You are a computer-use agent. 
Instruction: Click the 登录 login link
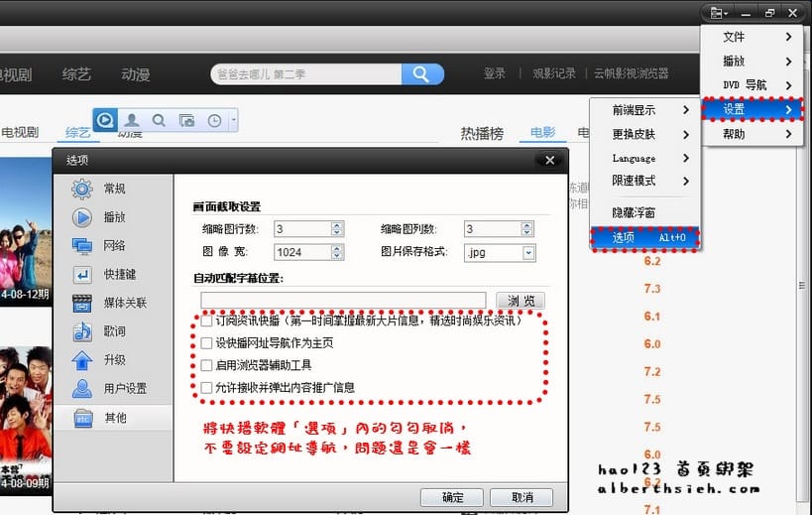tap(495, 73)
